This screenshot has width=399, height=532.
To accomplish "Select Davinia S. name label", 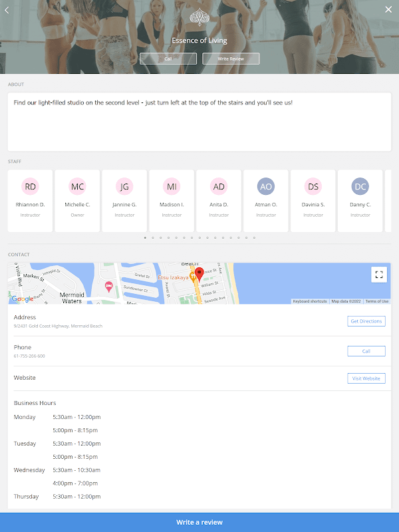I will click(x=313, y=205).
